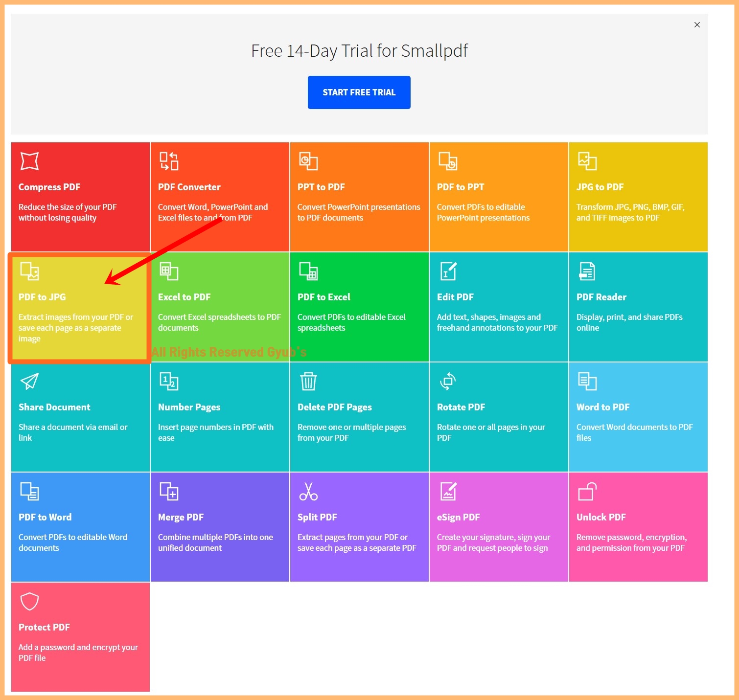Screen dimensions: 739x700
Task: Click 'Remove one or multiple pages' description
Action: pos(352,432)
